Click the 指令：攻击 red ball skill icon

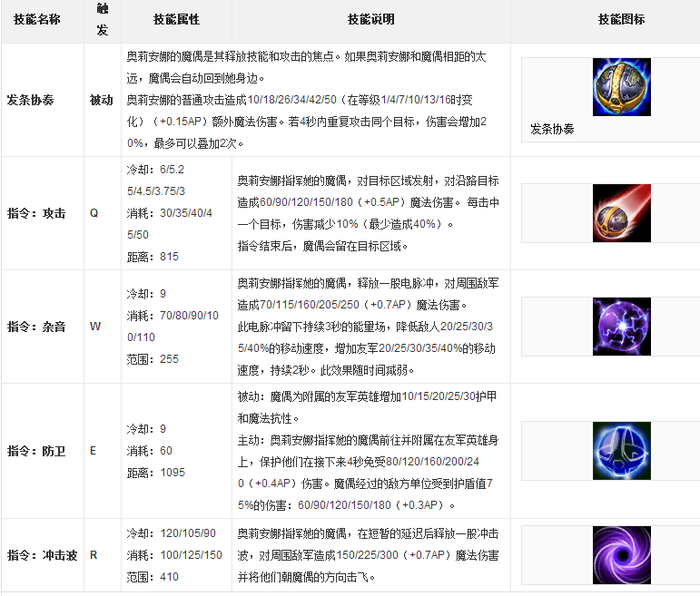(621, 213)
